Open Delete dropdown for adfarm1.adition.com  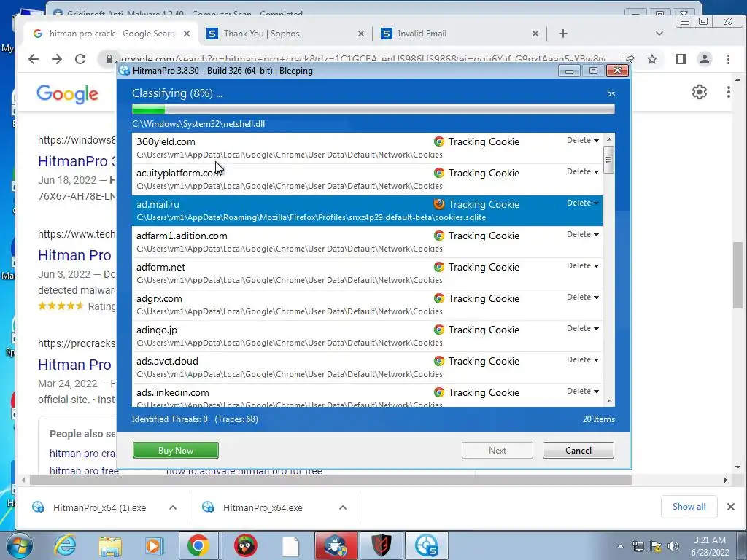tap(583, 235)
